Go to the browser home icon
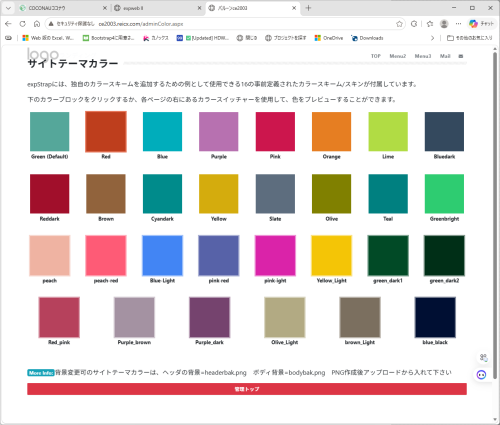 click(x=37, y=24)
